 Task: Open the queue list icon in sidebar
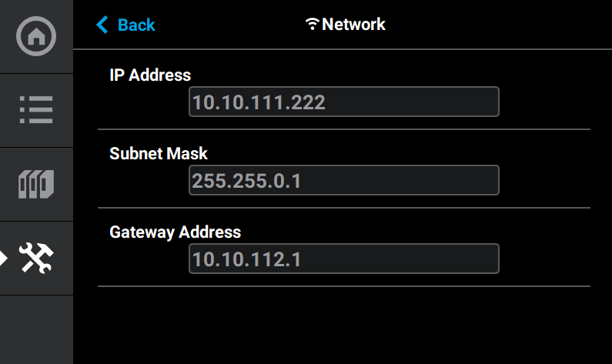(36, 110)
